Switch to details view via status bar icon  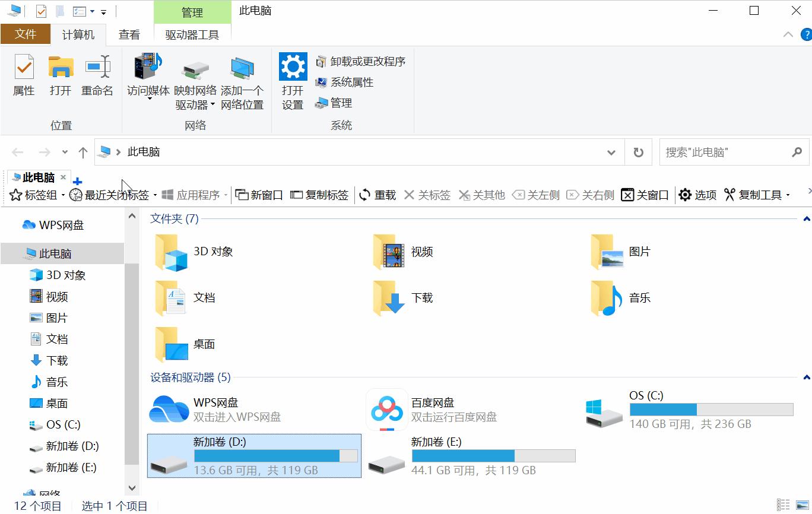782,505
